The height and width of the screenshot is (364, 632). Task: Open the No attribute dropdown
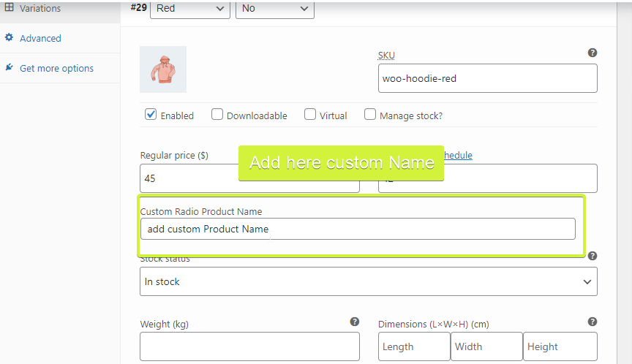click(275, 9)
